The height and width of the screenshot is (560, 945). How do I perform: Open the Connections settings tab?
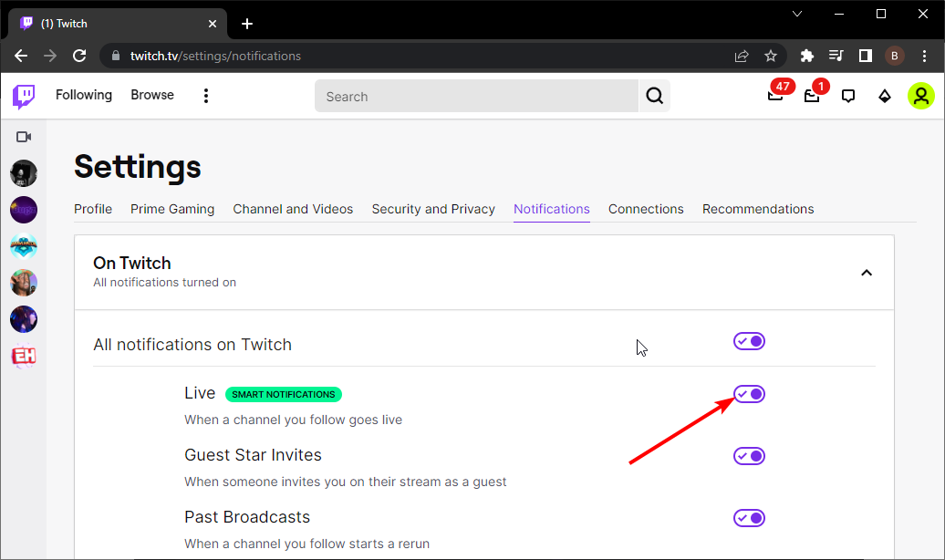click(646, 209)
